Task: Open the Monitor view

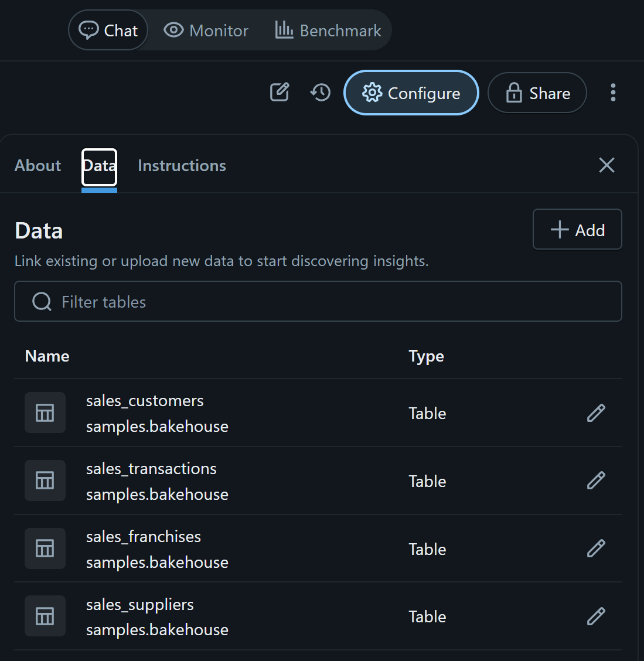Action: coord(206,30)
